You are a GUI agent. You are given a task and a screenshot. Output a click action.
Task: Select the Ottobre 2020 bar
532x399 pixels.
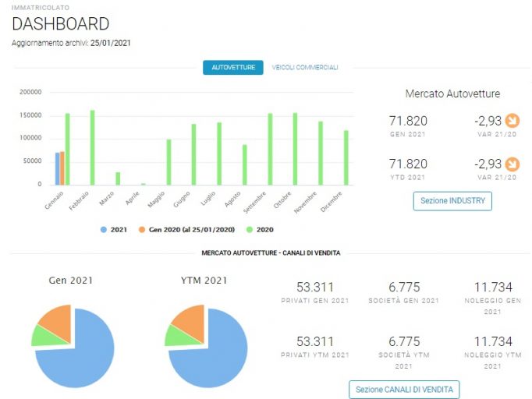[295, 149]
